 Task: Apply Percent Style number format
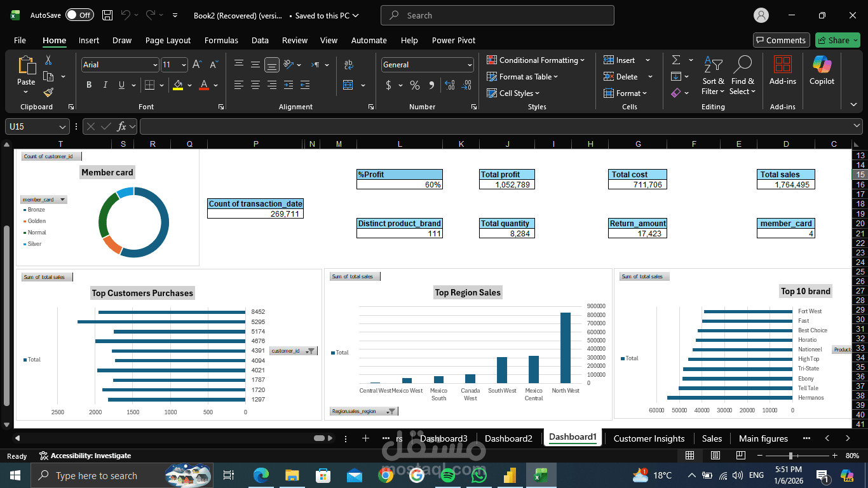tap(414, 85)
